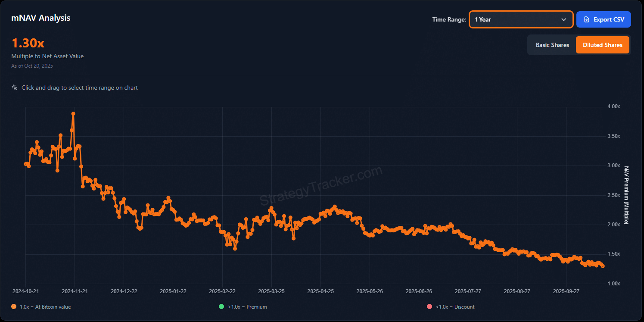Click the drag-select cursor hint icon
The image size is (644, 322).
15,88
